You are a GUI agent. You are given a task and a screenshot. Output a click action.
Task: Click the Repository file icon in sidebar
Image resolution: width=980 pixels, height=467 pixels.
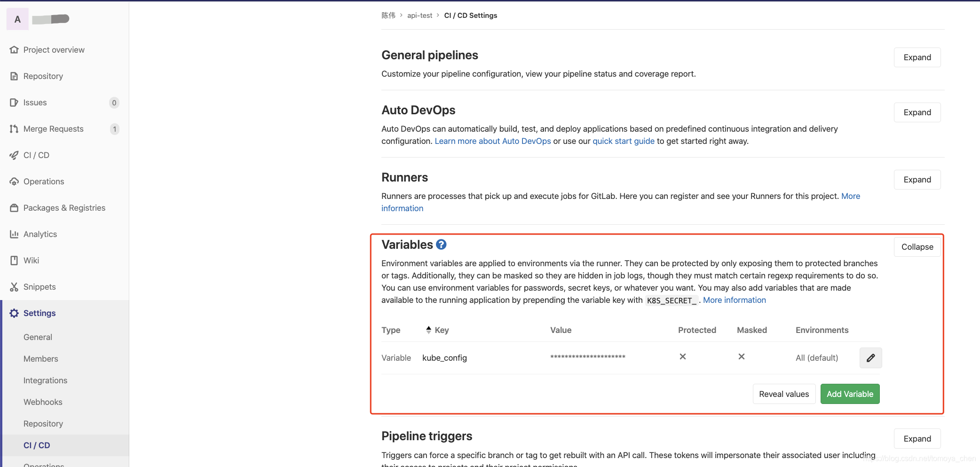[14, 76]
